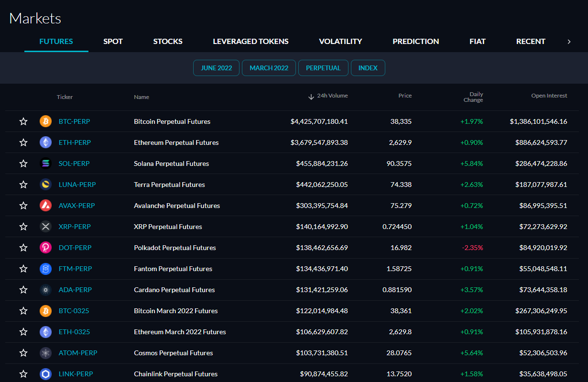Click the Polkadot logo icon
The width and height of the screenshot is (588, 382).
(45, 248)
